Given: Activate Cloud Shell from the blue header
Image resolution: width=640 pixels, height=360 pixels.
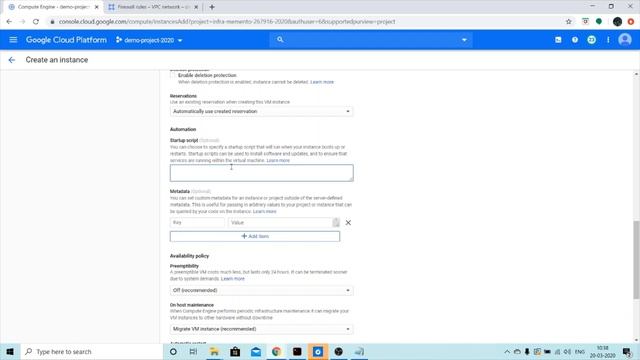Looking at the screenshot, I should click(x=558, y=40).
